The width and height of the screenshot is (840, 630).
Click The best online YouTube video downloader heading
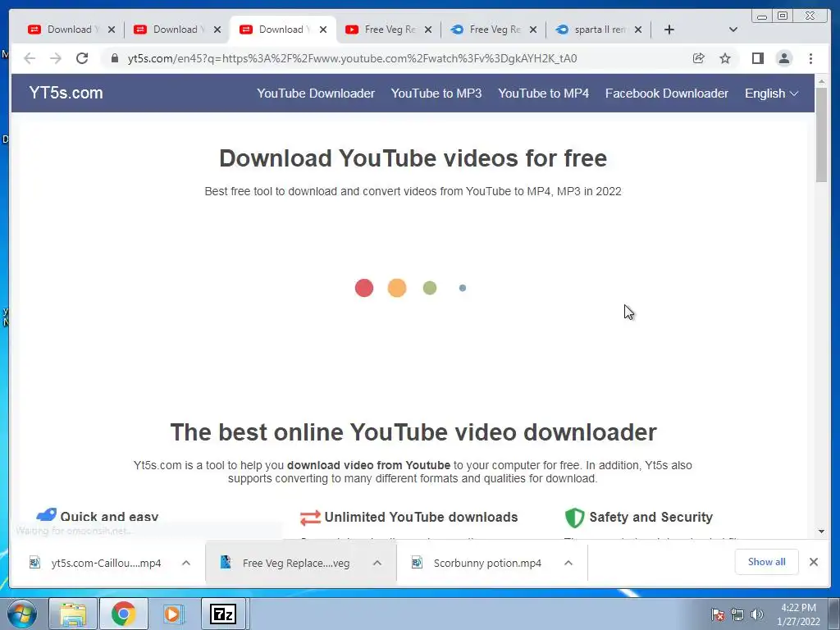point(413,432)
